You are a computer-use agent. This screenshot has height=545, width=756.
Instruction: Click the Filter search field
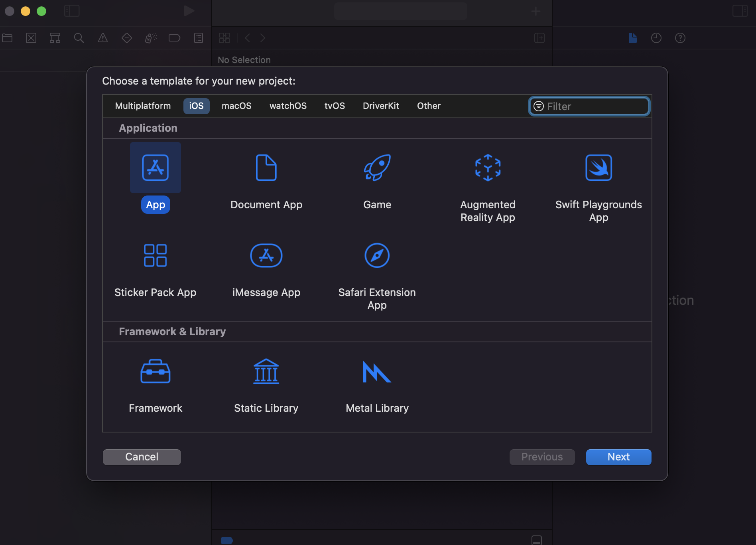[x=589, y=106]
